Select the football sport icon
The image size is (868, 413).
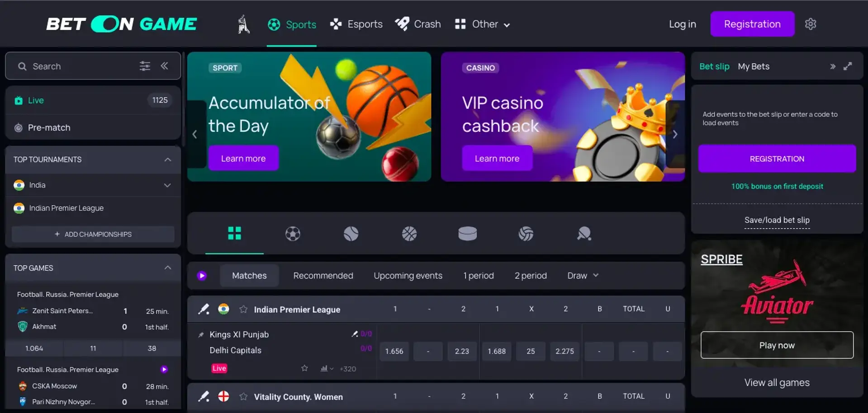point(293,234)
